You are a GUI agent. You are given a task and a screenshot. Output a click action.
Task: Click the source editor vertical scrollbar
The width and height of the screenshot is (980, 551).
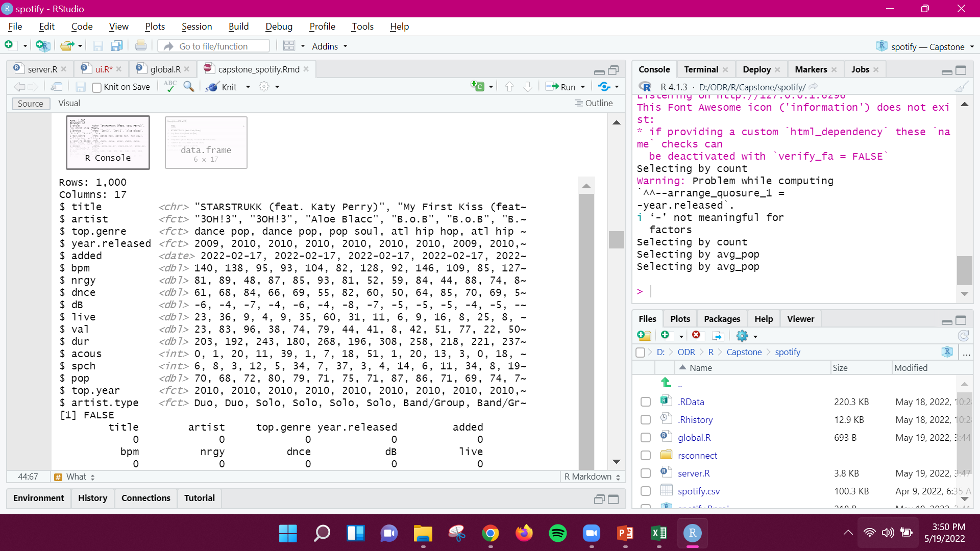(616, 240)
